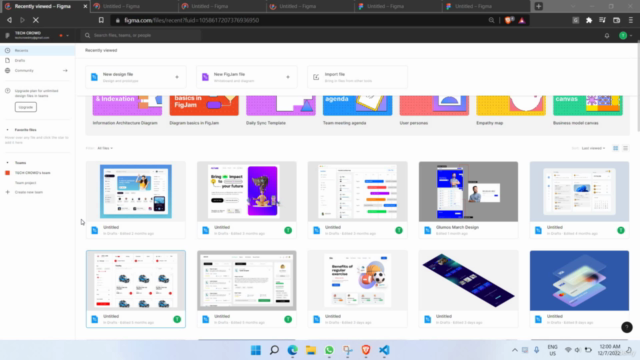The height and width of the screenshot is (360, 640).
Task: Click the Community arrow icon
Action: tap(65, 71)
